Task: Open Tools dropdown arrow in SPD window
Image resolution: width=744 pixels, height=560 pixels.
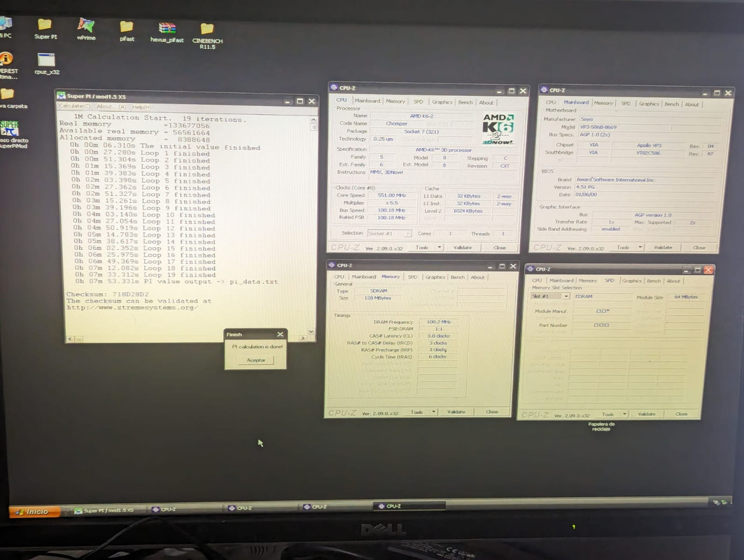Action: point(624,414)
